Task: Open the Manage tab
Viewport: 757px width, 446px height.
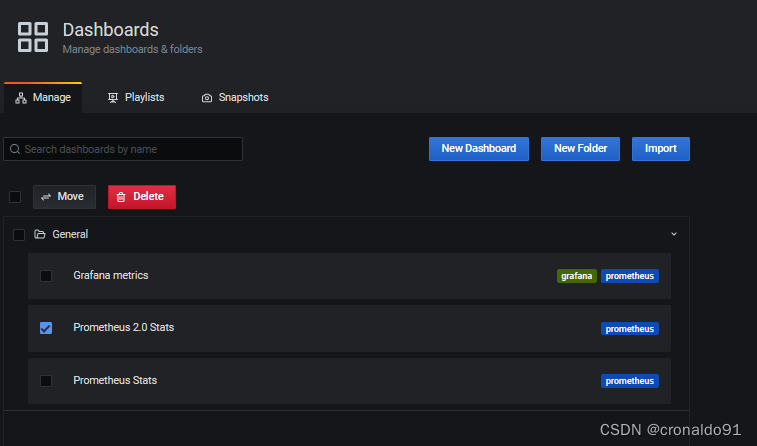Action: [43, 98]
